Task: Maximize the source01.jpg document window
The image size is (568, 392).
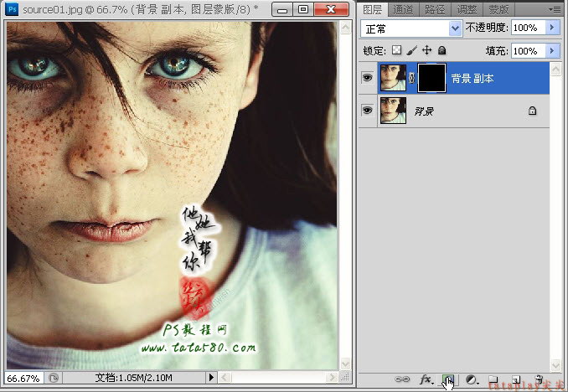Action: 303,10
